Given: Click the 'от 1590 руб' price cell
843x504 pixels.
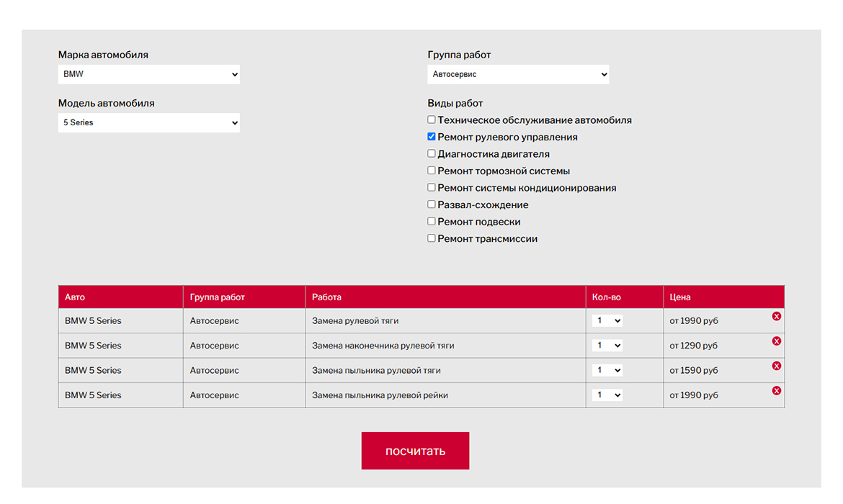Looking at the screenshot, I should (x=723, y=370).
